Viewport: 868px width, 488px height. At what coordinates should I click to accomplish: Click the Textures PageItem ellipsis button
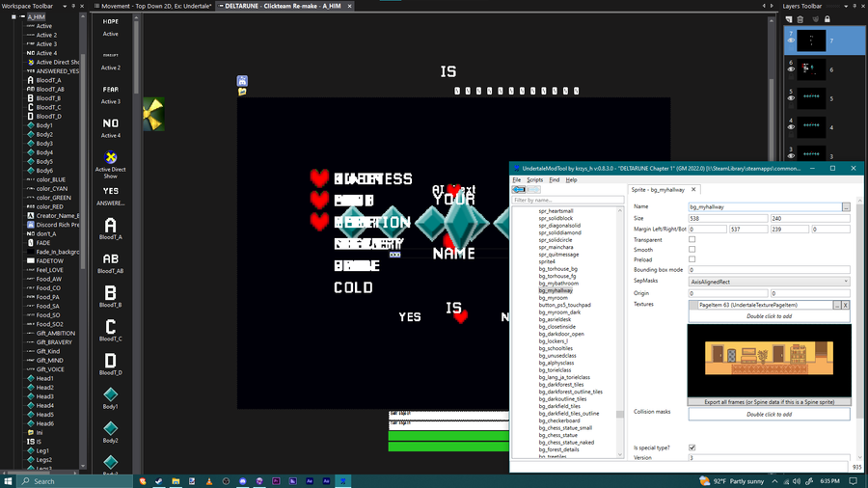pyautogui.click(x=837, y=305)
